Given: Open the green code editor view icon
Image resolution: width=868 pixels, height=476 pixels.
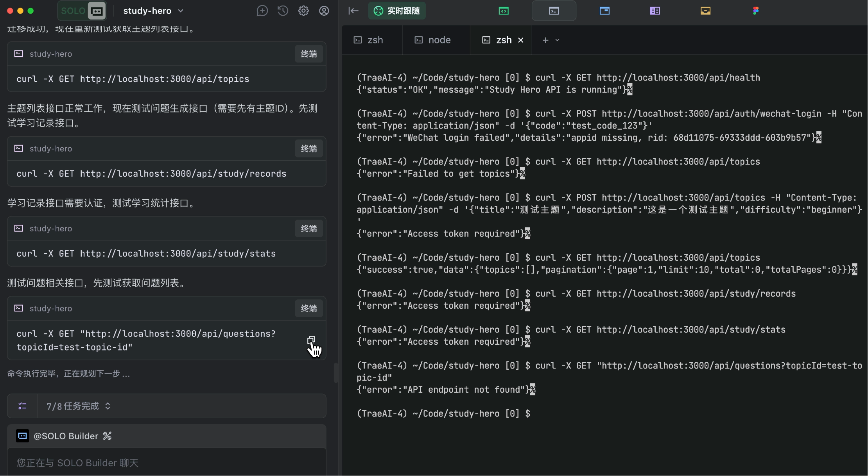Looking at the screenshot, I should pyautogui.click(x=504, y=11).
